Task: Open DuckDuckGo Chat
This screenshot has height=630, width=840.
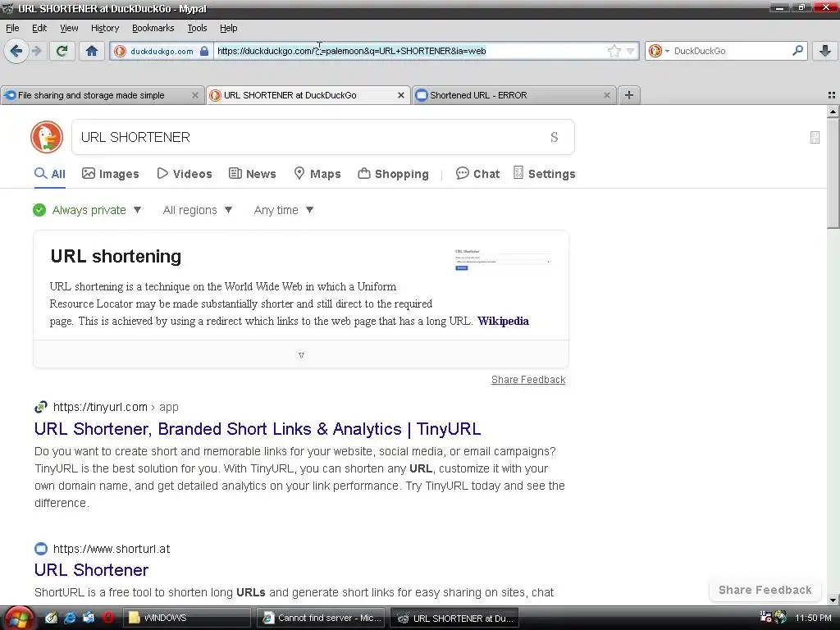Action: pyautogui.click(x=477, y=174)
